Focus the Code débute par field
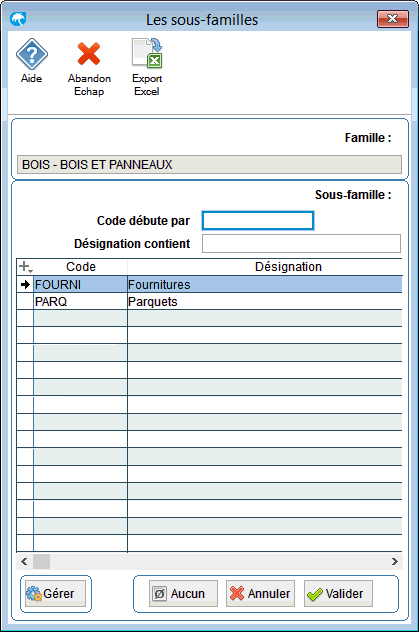The width and height of the screenshot is (419, 632). 258,220
